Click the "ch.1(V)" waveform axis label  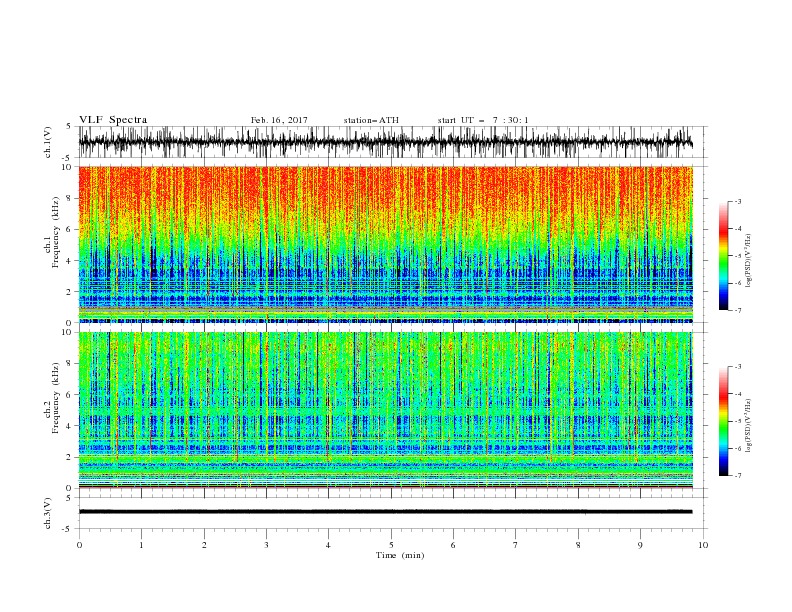click(x=48, y=142)
